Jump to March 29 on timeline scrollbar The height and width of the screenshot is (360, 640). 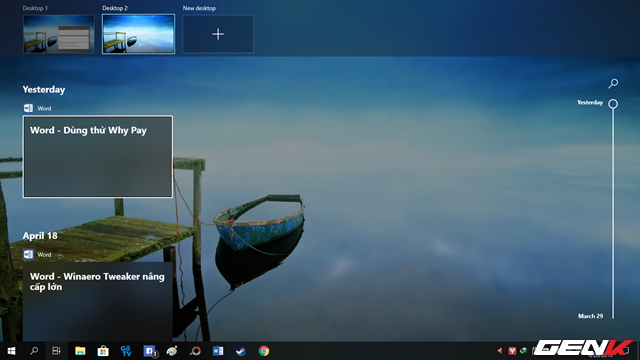pos(590,316)
